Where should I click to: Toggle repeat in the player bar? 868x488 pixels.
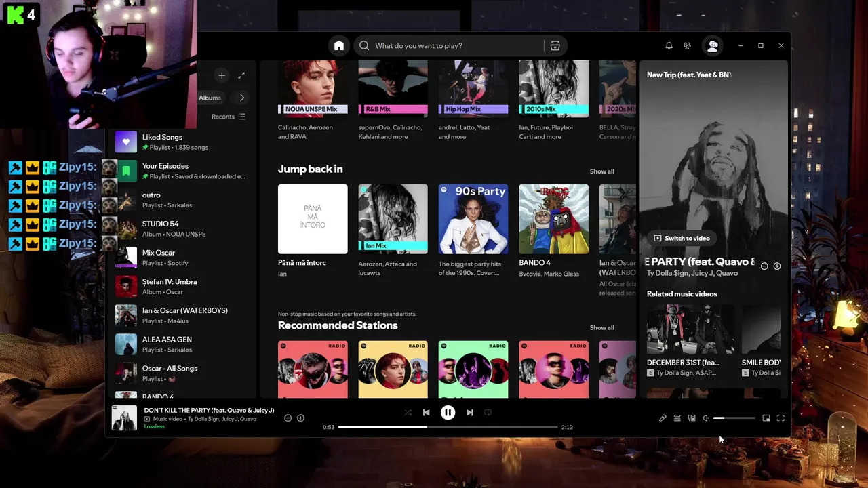488,412
